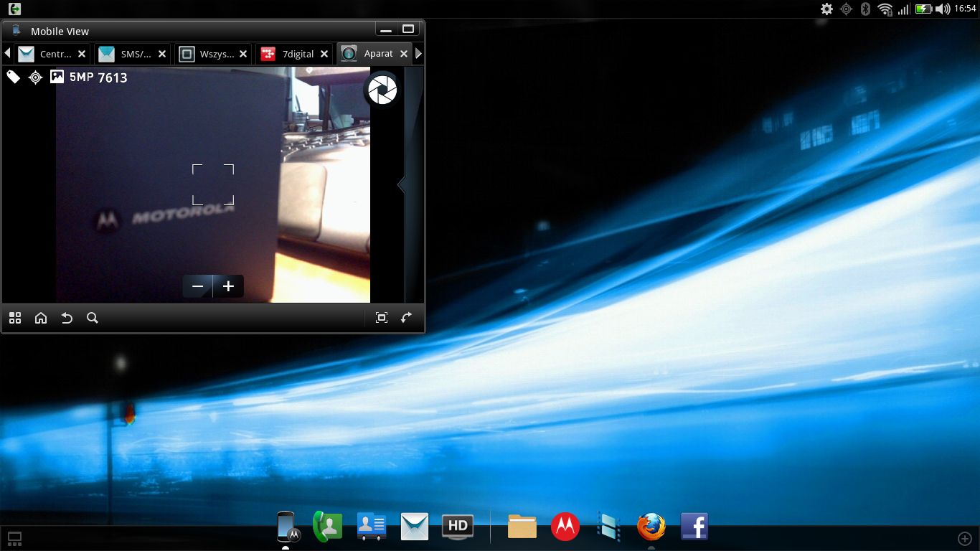
Task: Go to phone home screen
Action: click(41, 318)
